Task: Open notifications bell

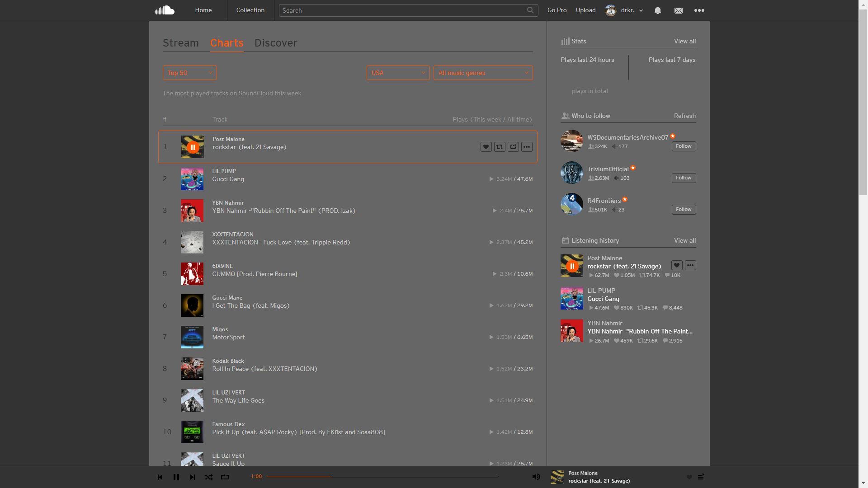Action: (658, 10)
